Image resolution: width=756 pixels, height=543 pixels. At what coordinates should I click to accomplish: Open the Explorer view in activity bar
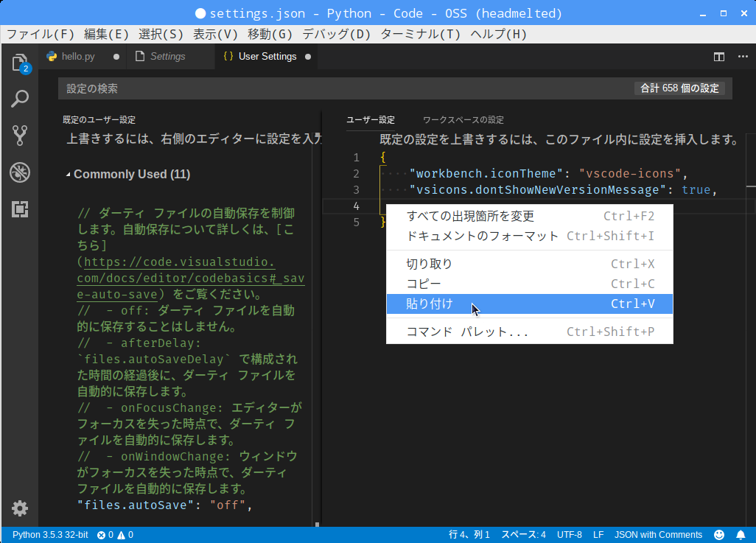tap(20, 63)
